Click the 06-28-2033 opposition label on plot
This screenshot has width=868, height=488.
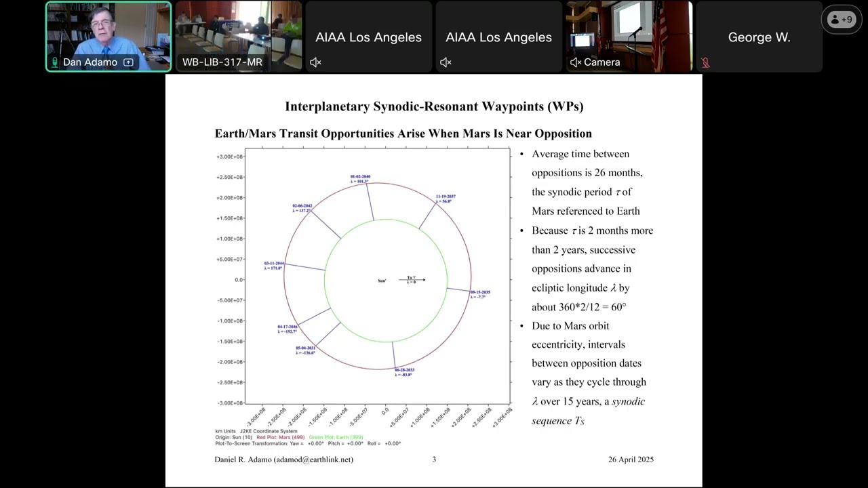404,372
